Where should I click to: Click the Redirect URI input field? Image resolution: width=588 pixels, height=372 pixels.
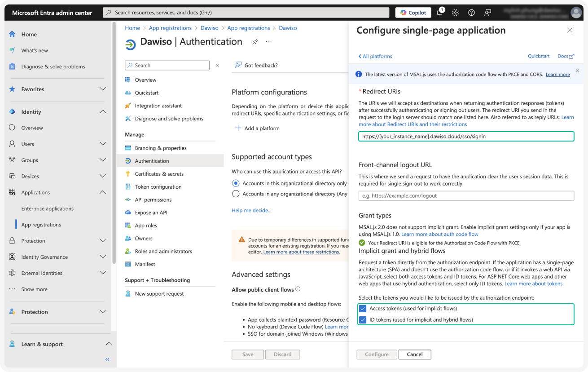pos(466,136)
